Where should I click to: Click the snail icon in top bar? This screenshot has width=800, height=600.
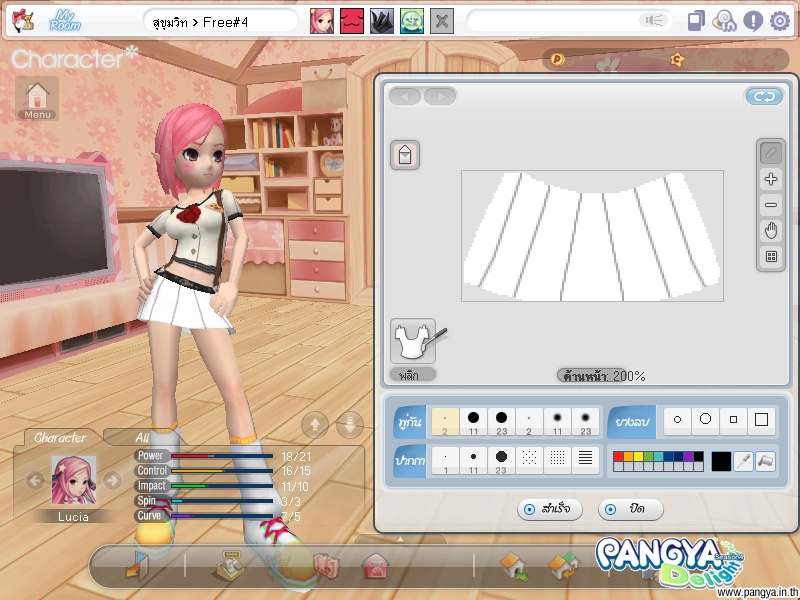(724, 21)
